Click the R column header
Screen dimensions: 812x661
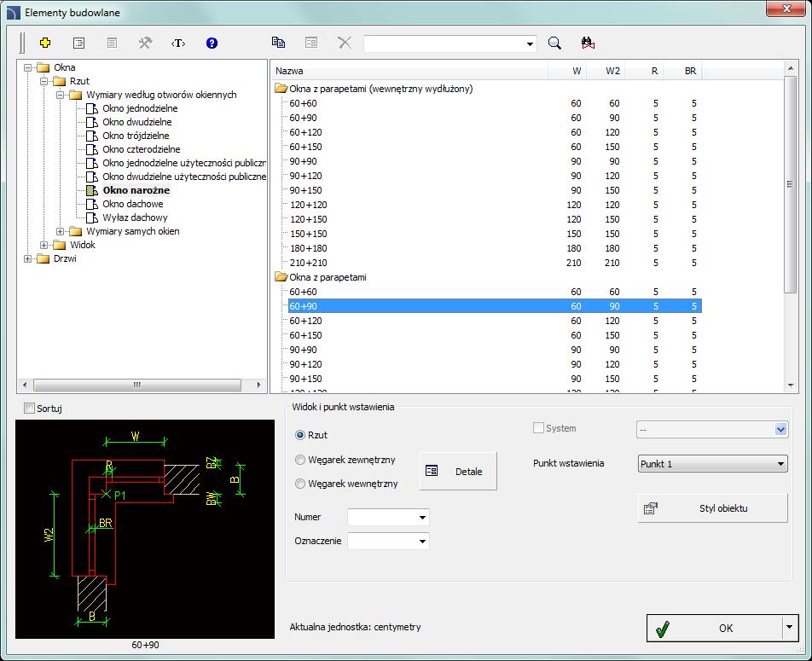[x=644, y=71]
